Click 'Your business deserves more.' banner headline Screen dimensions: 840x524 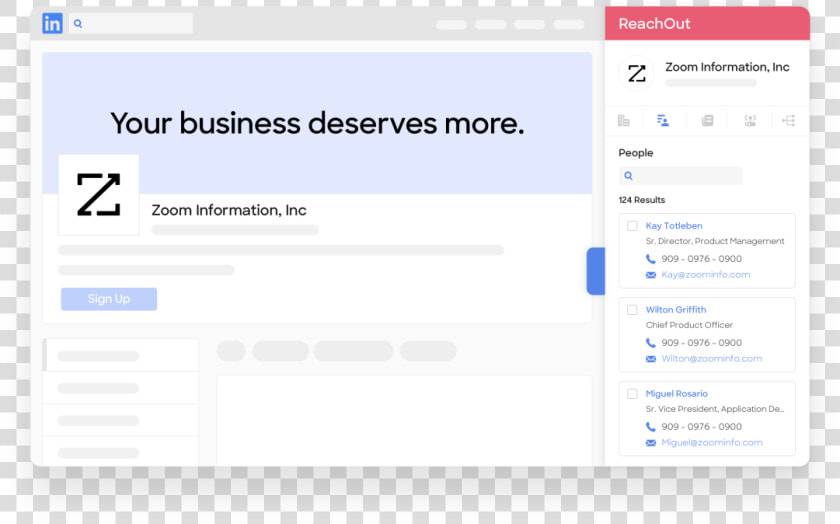(x=317, y=123)
